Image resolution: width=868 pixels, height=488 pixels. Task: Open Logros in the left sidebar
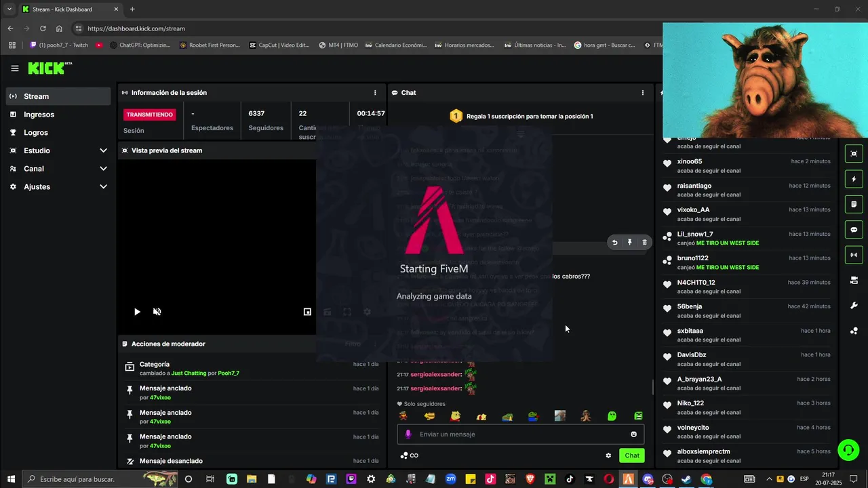[58, 133]
